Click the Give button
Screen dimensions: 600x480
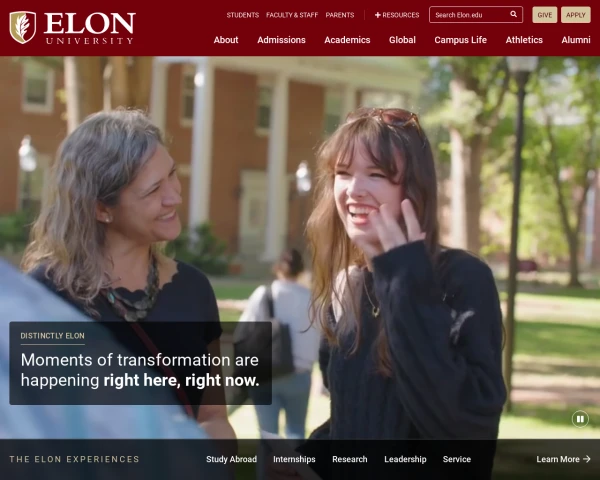click(545, 15)
